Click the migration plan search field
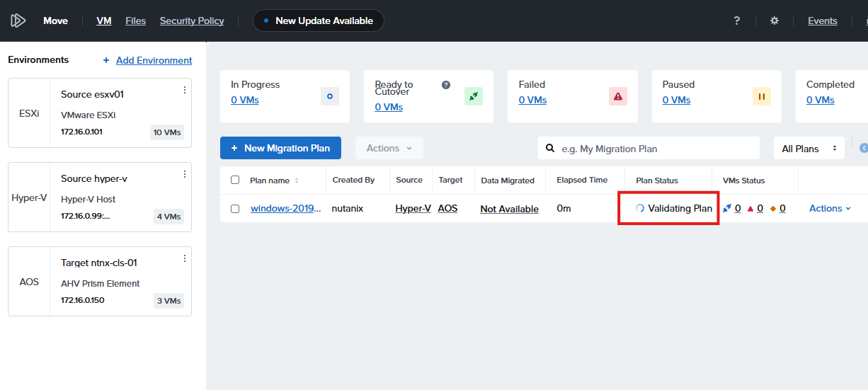 (655, 149)
